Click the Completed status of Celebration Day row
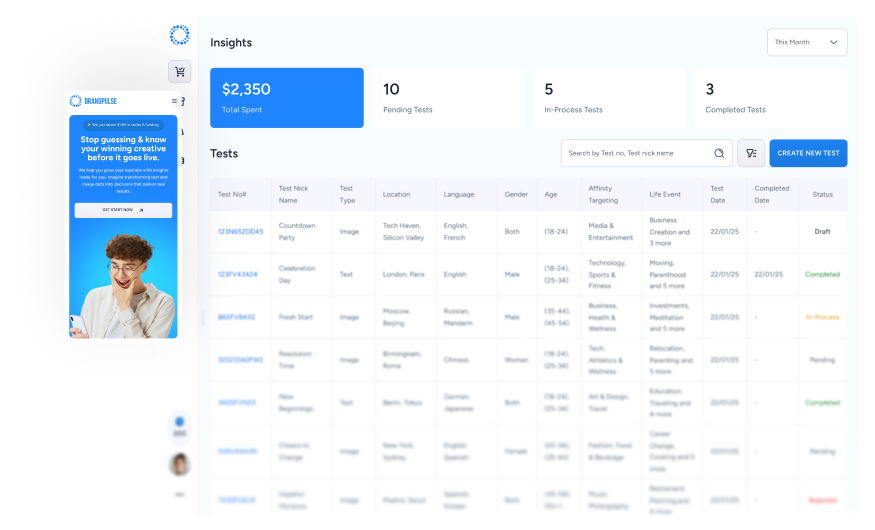 (x=823, y=274)
